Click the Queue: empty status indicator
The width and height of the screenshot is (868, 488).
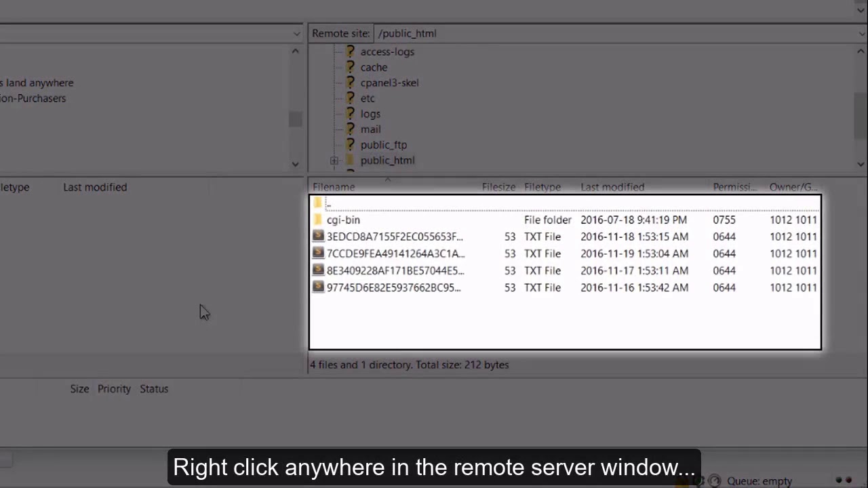(x=759, y=481)
